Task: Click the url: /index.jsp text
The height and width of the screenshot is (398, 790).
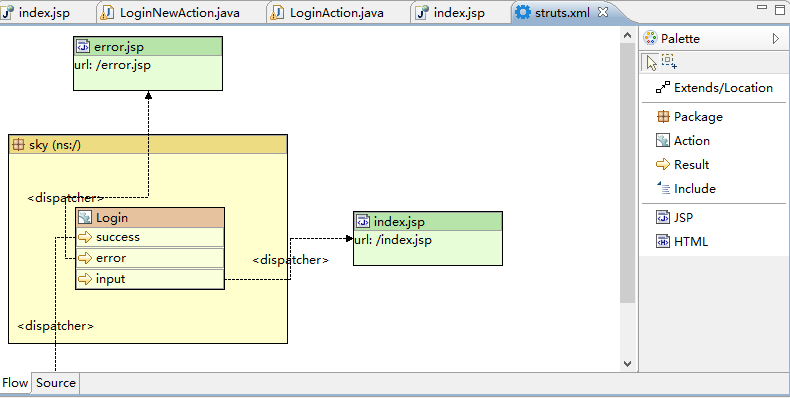Action: click(x=393, y=240)
